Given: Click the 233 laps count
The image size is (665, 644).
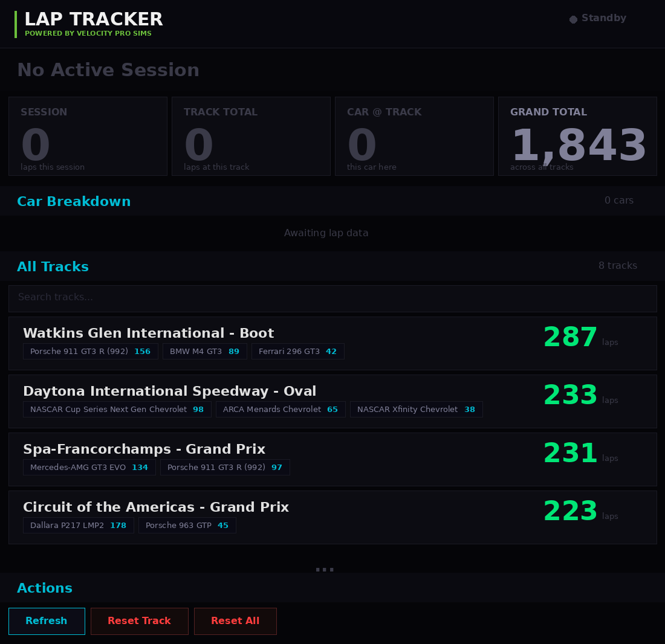Looking at the screenshot, I should click(x=571, y=395).
